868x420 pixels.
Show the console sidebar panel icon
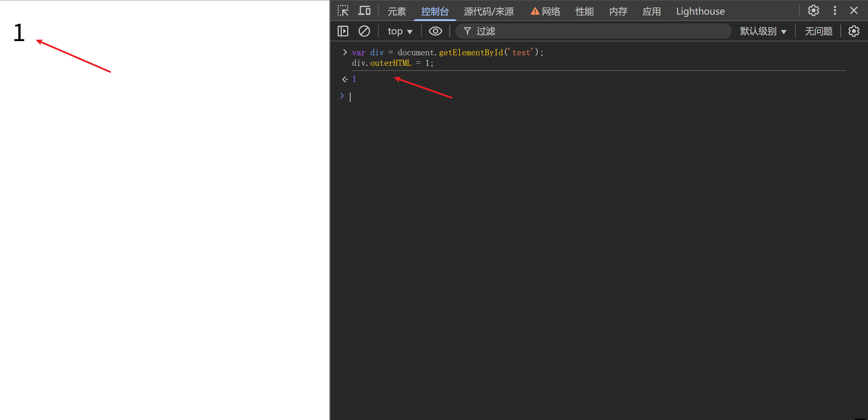[343, 31]
